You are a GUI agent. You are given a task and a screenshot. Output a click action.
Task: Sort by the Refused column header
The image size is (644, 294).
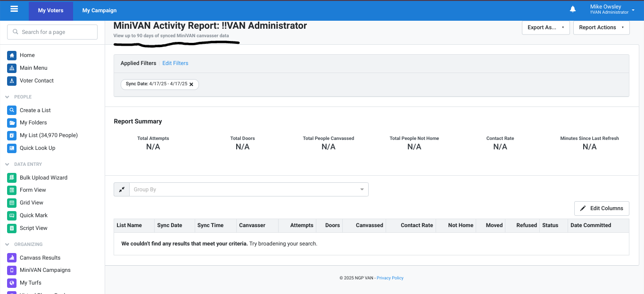coord(527,225)
